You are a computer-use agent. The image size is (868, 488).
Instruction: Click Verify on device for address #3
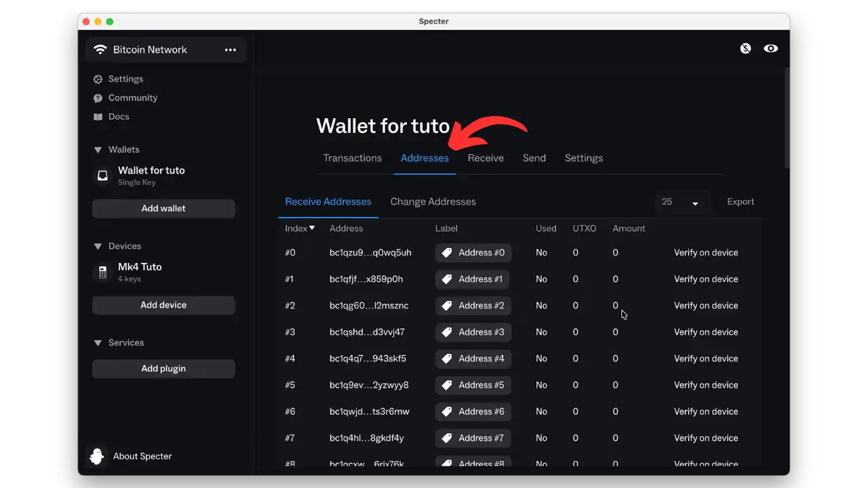[706, 332]
